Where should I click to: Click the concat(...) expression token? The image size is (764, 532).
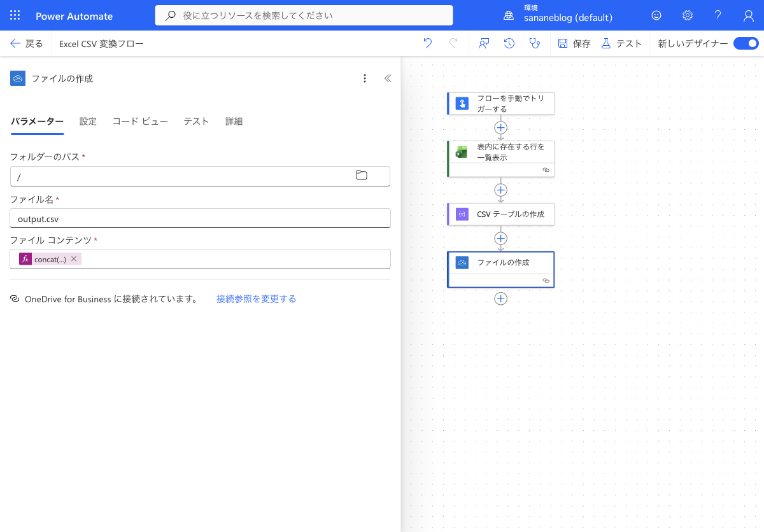point(50,259)
